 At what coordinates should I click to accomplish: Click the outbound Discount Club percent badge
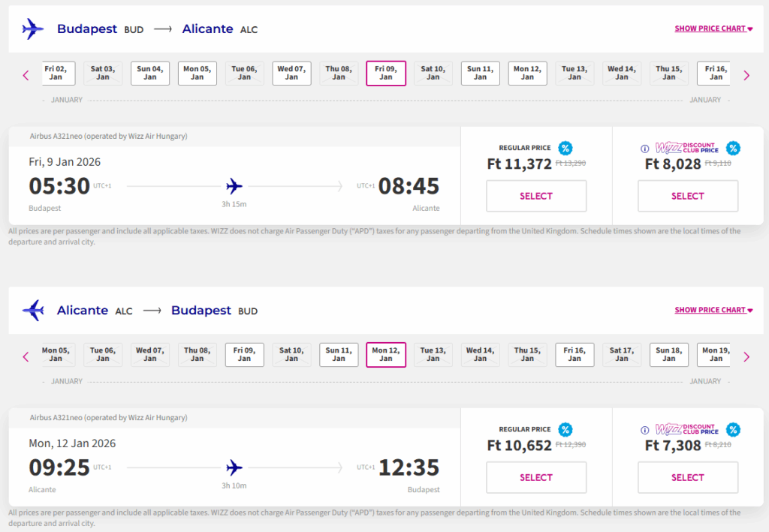click(733, 148)
